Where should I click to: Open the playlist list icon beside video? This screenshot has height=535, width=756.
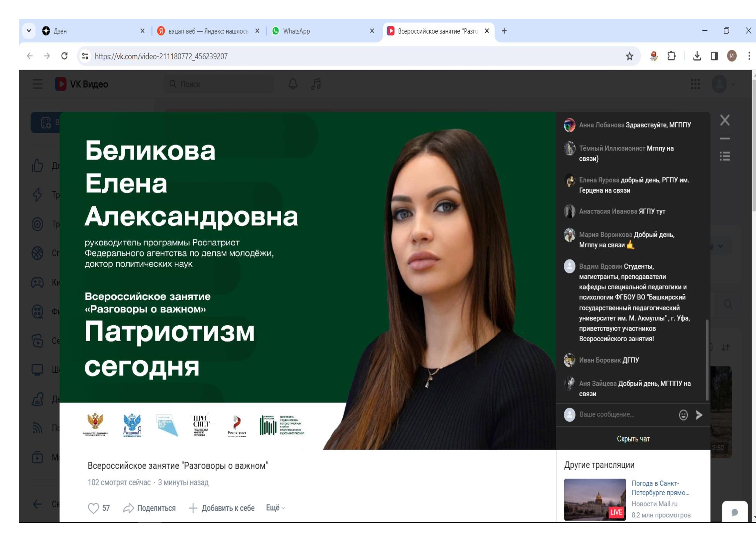[x=725, y=156]
